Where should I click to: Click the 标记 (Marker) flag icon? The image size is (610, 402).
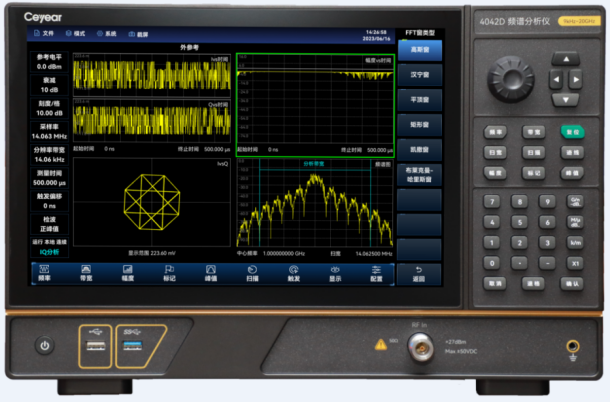[169, 273]
